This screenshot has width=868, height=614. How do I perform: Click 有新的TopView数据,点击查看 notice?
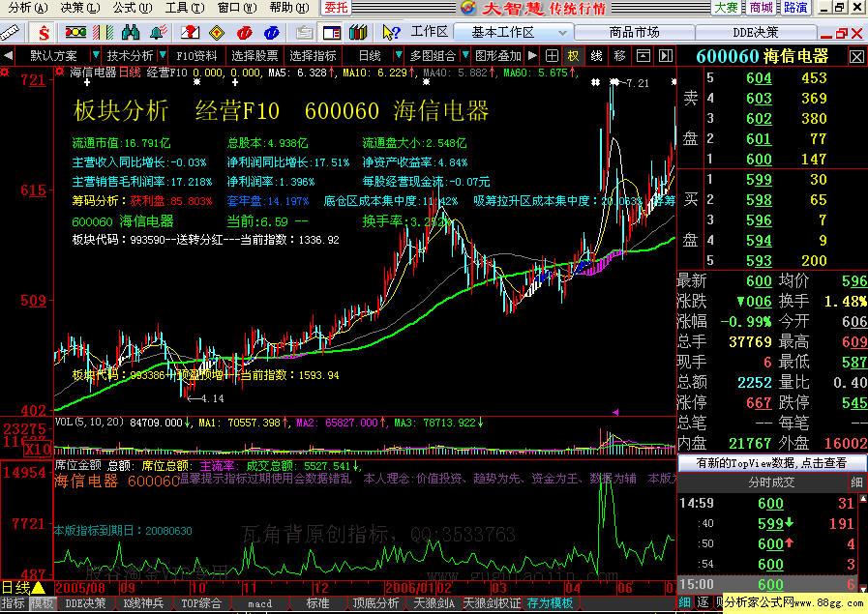pos(771,463)
